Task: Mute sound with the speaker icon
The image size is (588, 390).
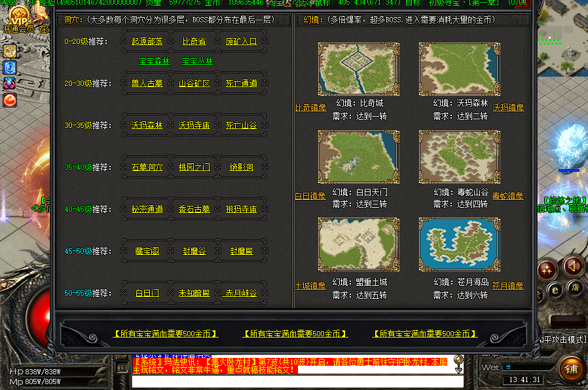Action: pyautogui.click(x=574, y=266)
